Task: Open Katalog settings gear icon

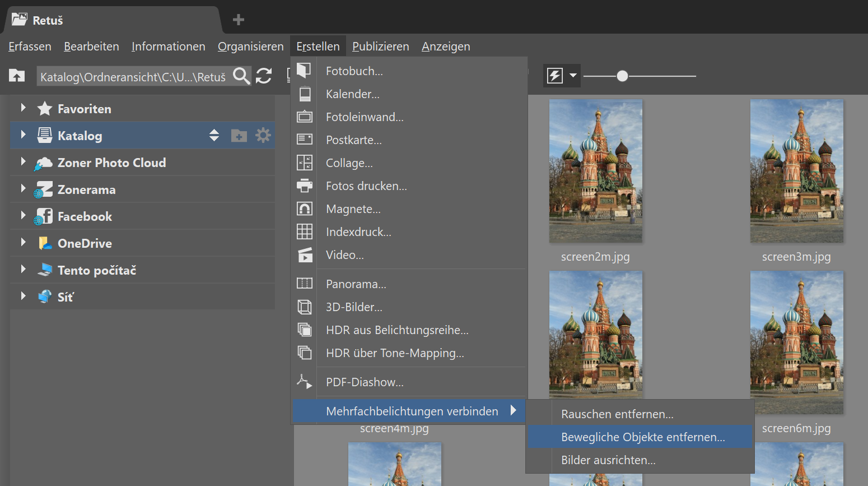Action: click(263, 135)
